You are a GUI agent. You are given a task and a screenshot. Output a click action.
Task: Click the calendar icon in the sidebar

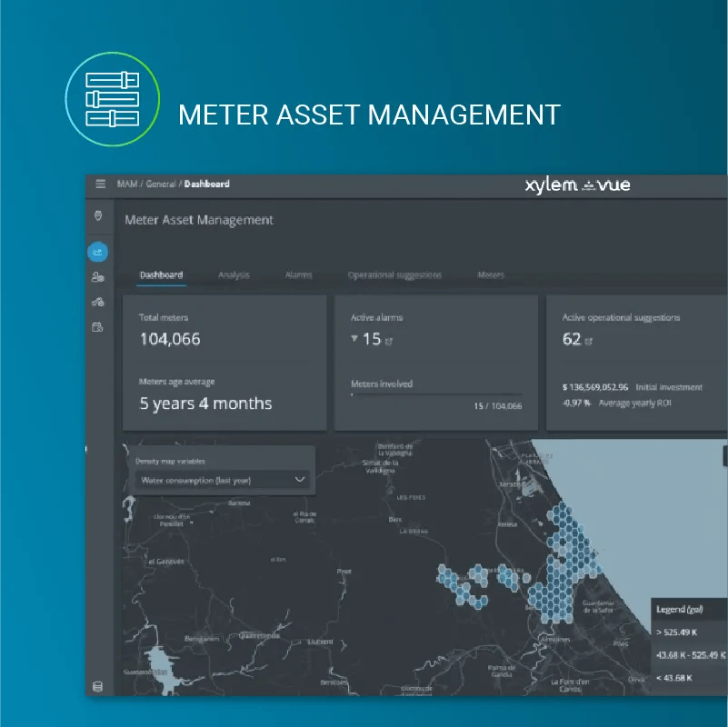(x=97, y=327)
